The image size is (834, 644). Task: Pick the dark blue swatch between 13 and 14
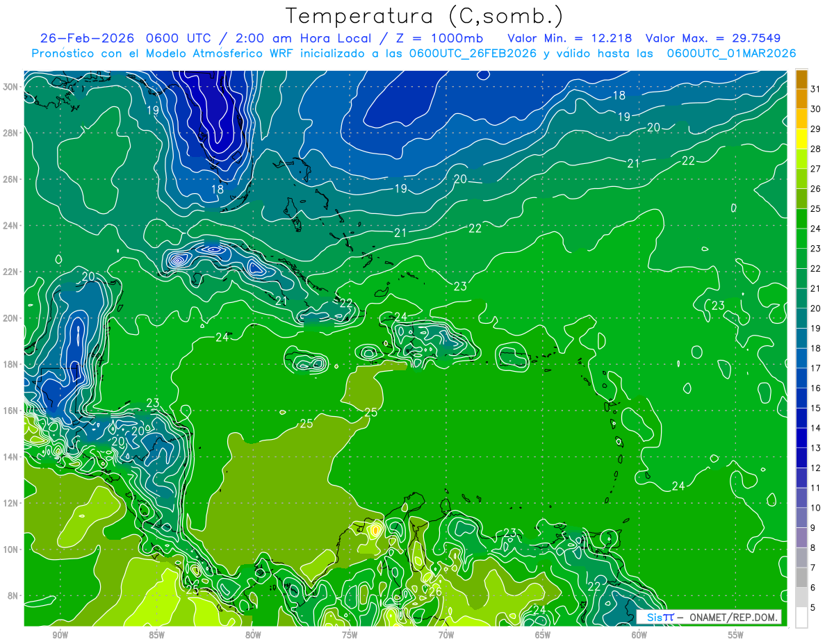[x=801, y=438]
